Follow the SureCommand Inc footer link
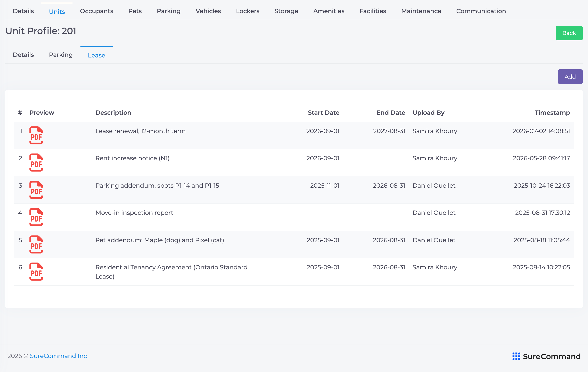 (58, 356)
